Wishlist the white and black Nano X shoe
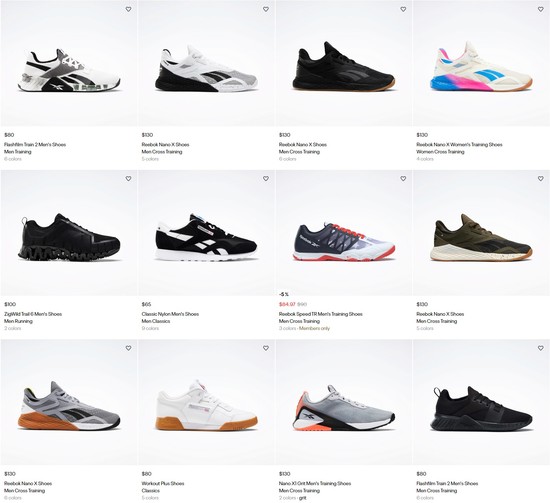Image resolution: width=550 pixels, height=503 pixels. tap(266, 9)
